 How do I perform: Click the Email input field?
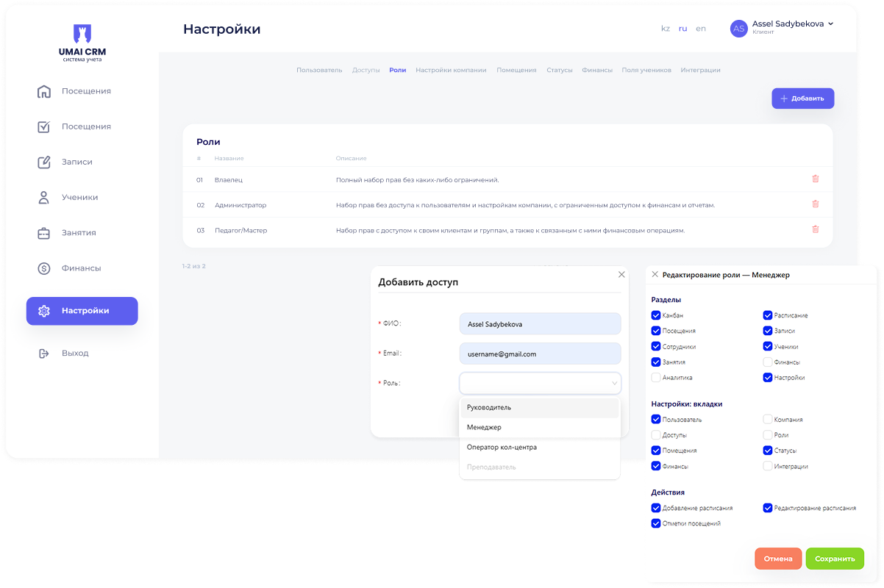click(540, 354)
